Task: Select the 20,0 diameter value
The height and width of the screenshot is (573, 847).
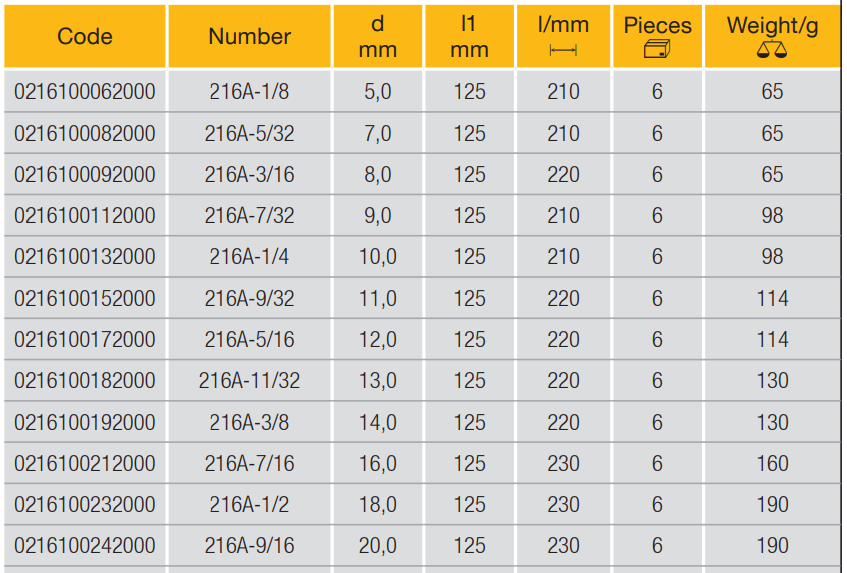Action: pyautogui.click(x=377, y=546)
